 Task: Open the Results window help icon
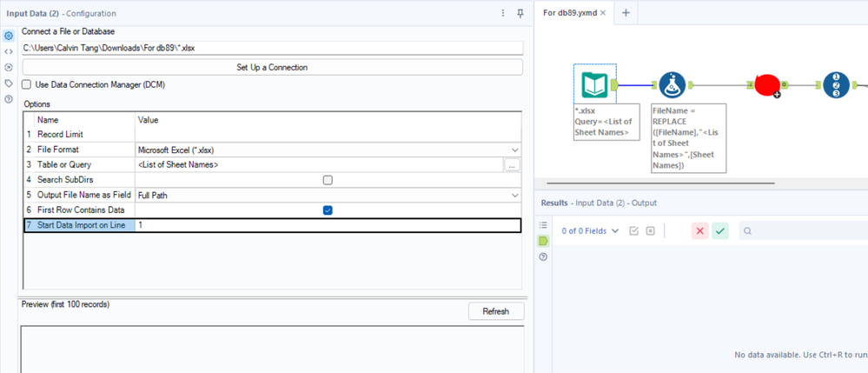543,256
